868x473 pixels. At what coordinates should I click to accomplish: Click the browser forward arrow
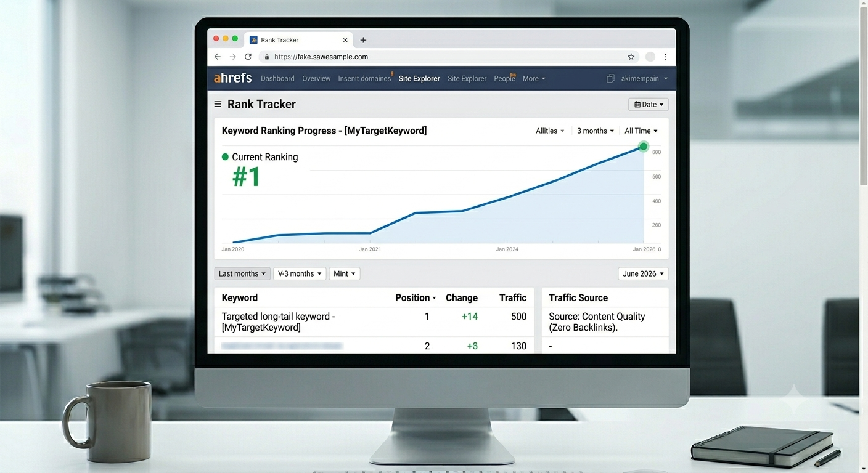click(x=232, y=57)
